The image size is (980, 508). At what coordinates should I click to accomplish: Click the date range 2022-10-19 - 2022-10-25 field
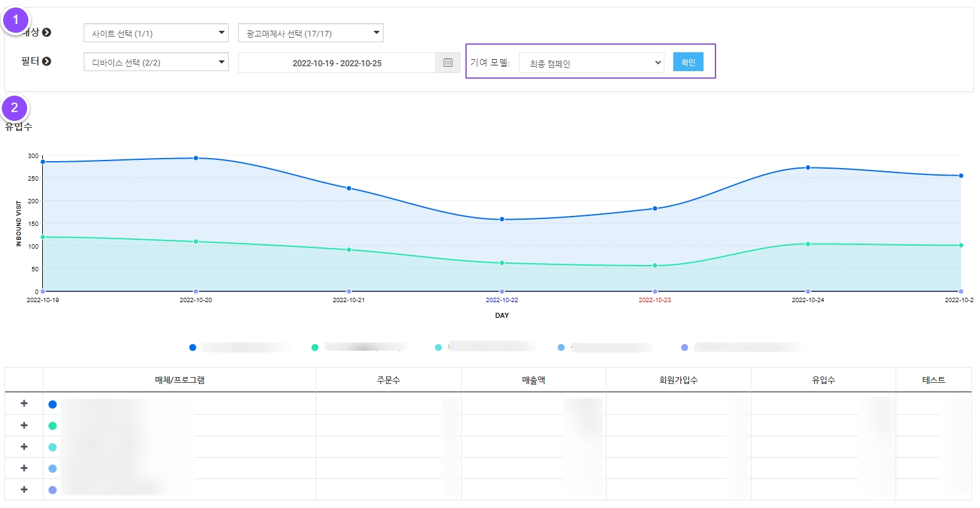pyautogui.click(x=337, y=63)
